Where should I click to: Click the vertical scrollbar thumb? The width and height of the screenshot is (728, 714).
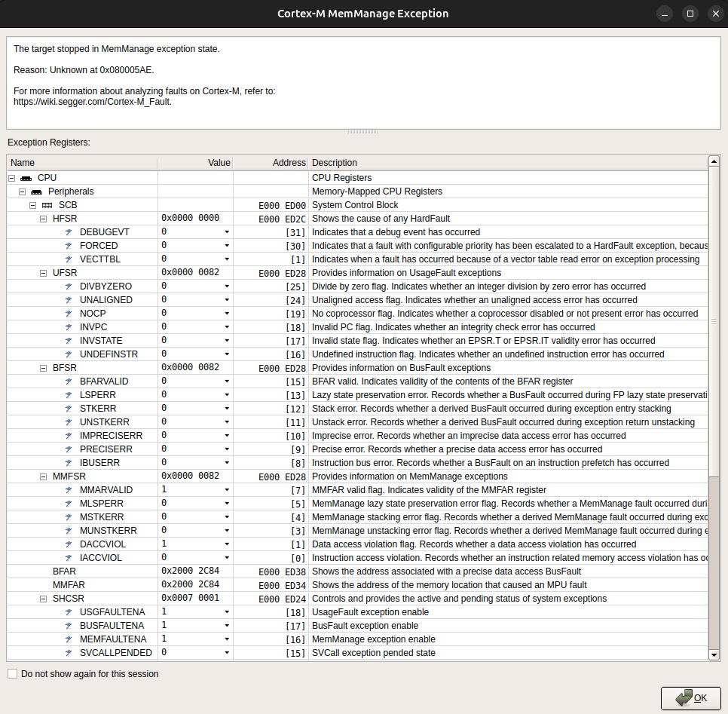pyautogui.click(x=714, y=321)
